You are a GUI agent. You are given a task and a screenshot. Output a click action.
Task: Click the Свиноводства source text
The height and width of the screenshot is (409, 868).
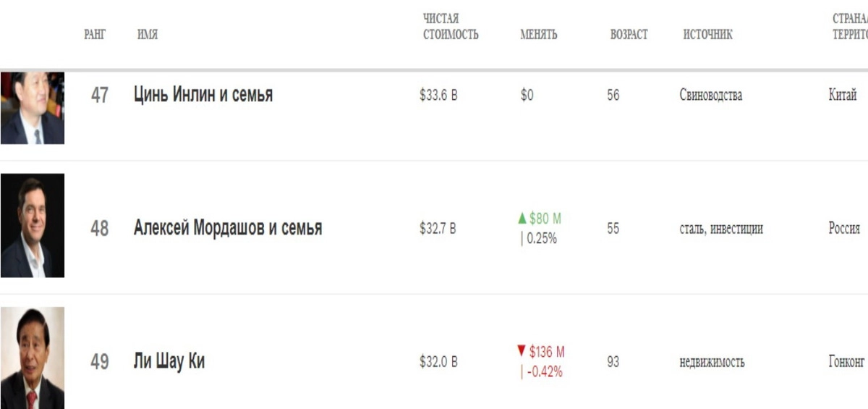(x=710, y=95)
